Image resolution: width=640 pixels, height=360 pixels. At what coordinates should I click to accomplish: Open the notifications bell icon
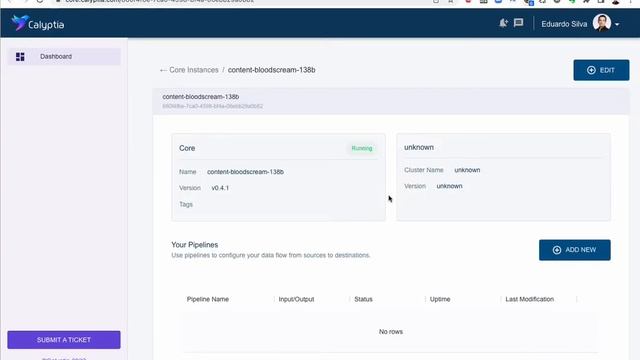coord(503,23)
